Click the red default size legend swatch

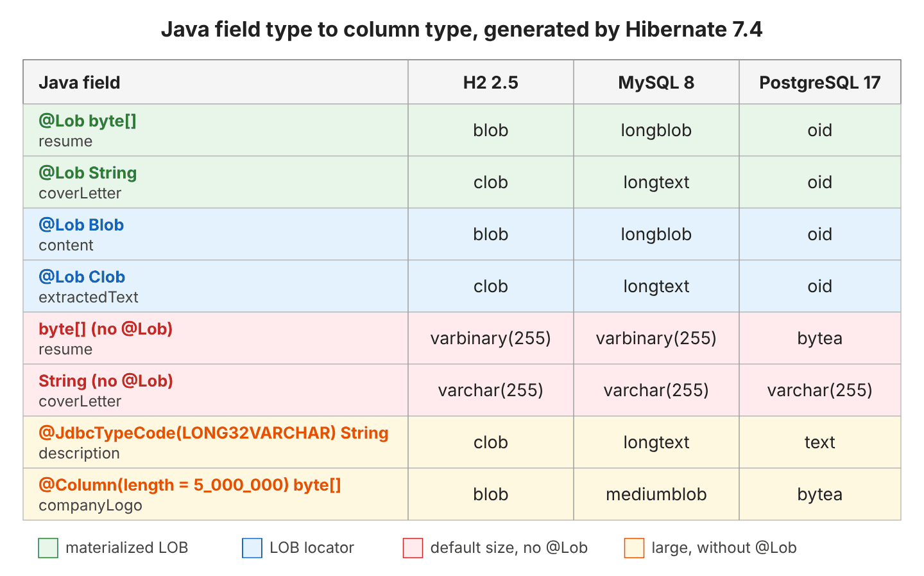coord(413,548)
